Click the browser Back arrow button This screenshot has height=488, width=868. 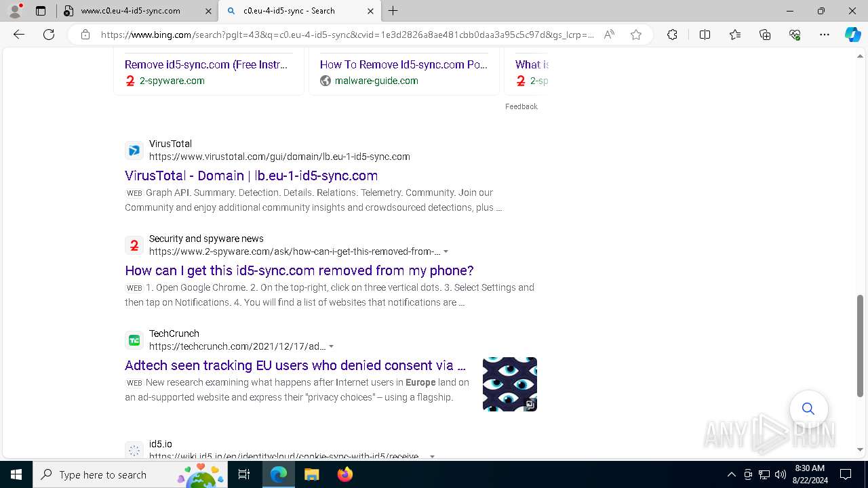[x=19, y=35]
